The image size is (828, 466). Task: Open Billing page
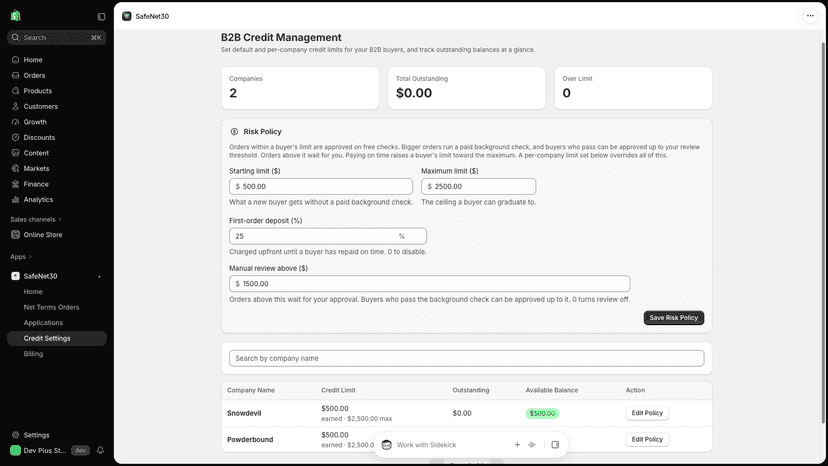33,354
